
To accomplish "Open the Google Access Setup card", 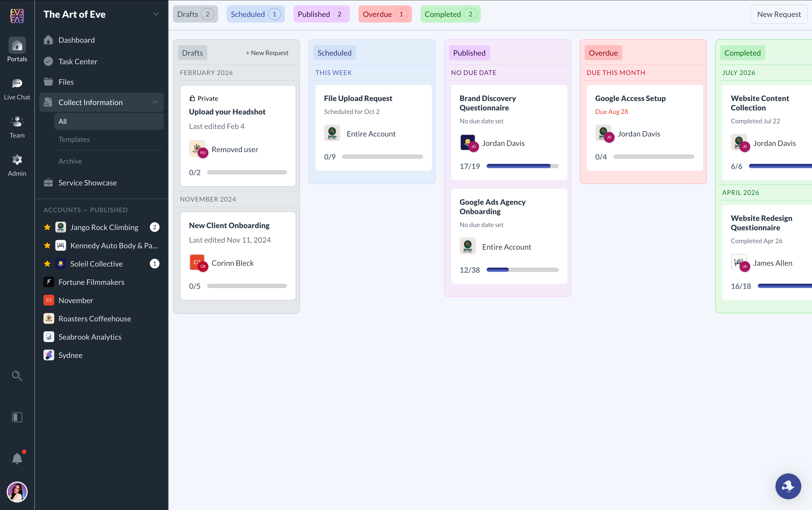I will pos(644,128).
